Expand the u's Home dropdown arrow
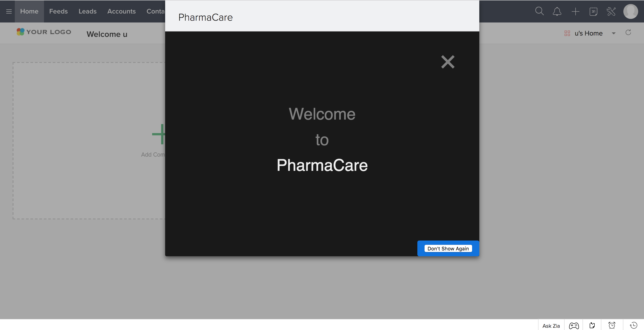644x330 pixels. click(613, 33)
